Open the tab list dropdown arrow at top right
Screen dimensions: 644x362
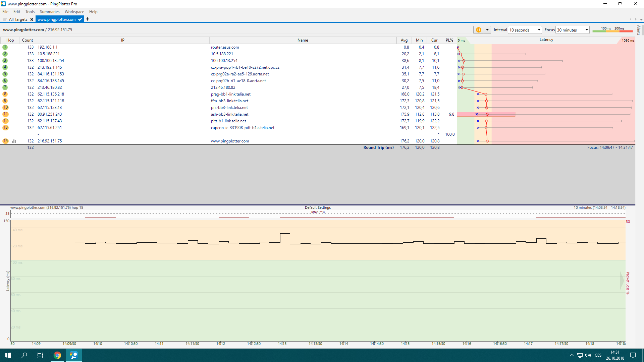(641, 19)
